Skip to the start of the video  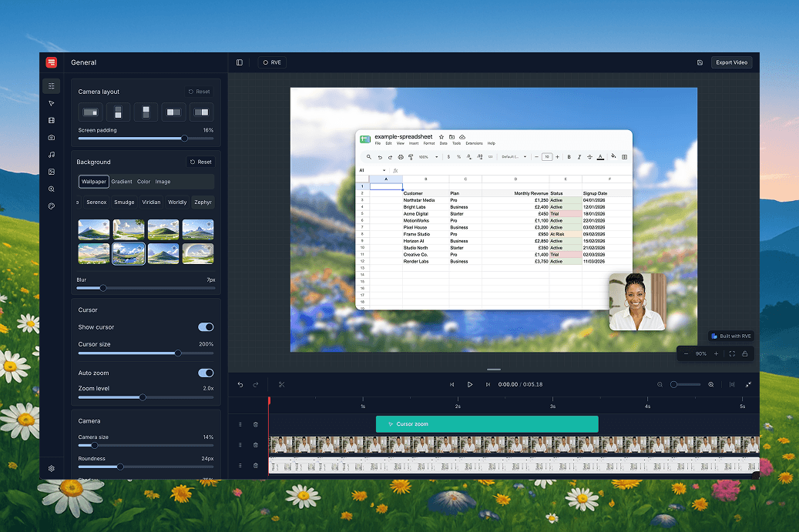(452, 385)
